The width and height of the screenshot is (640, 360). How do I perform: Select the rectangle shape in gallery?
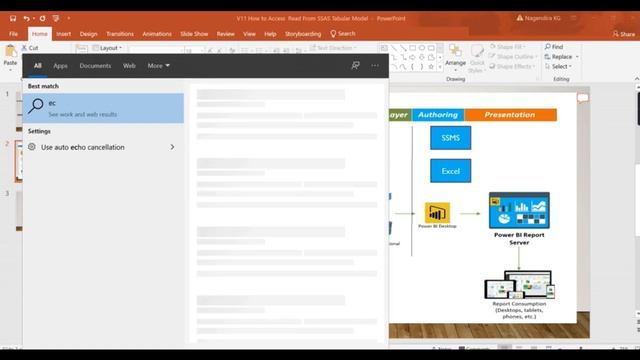tap(412, 48)
